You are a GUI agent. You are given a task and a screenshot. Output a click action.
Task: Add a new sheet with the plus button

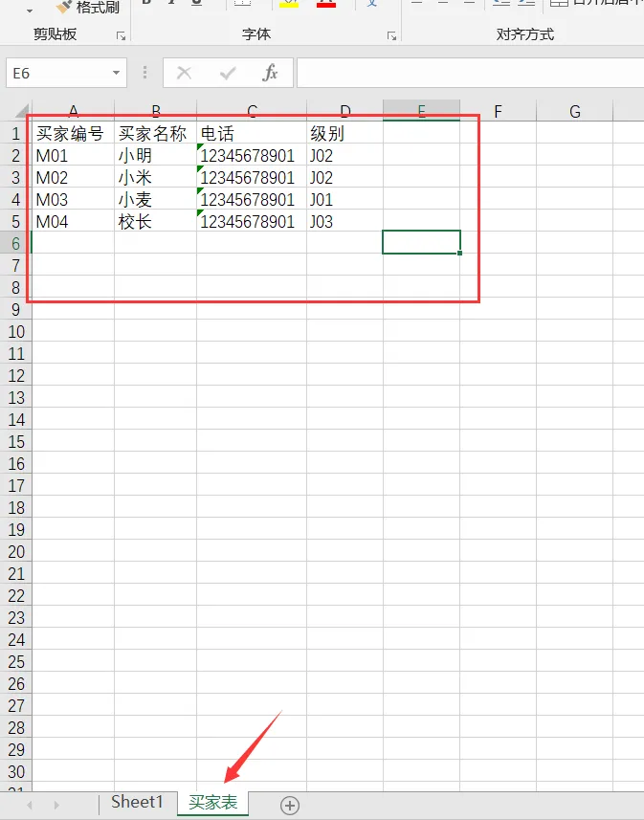(x=290, y=805)
